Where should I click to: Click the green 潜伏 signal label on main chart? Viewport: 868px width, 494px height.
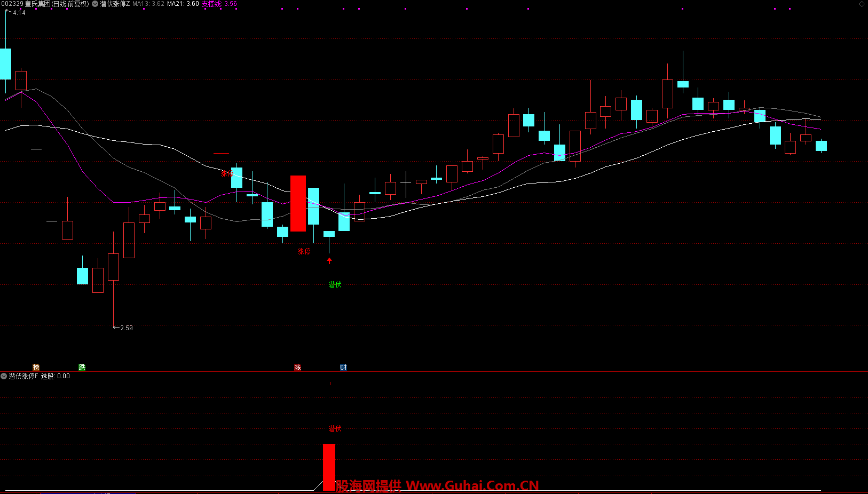[335, 284]
